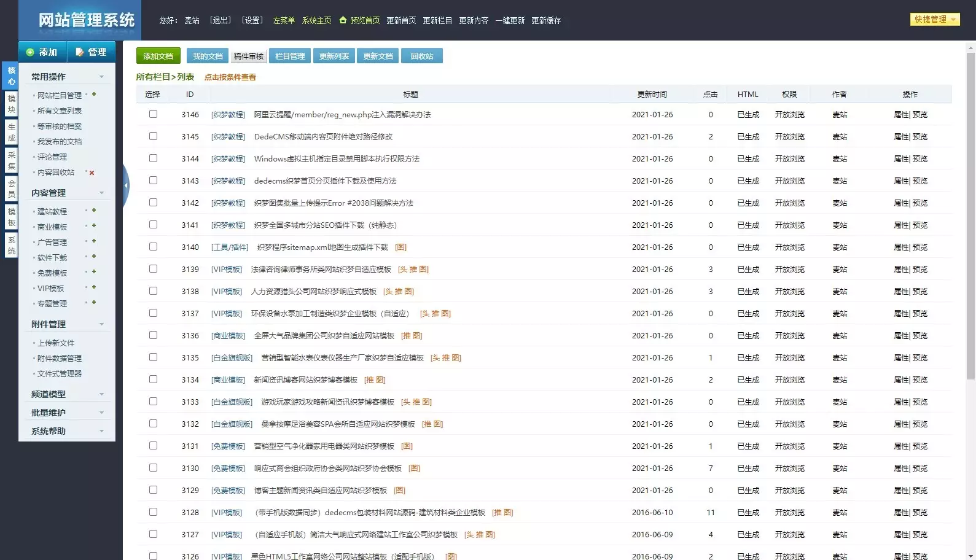Click 预览 for article 3141
Viewport: 976px width, 560px height.
[x=920, y=225]
